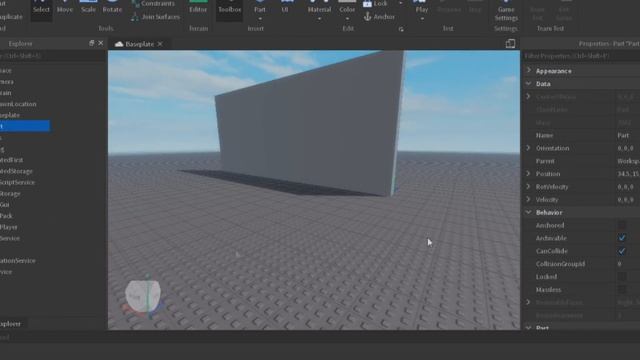
Task: Expand the Velocity property
Action: pyautogui.click(x=528, y=199)
